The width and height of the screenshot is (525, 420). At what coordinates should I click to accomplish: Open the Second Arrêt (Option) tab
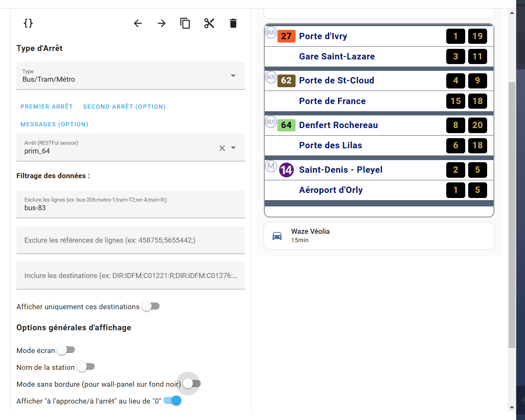(x=124, y=107)
